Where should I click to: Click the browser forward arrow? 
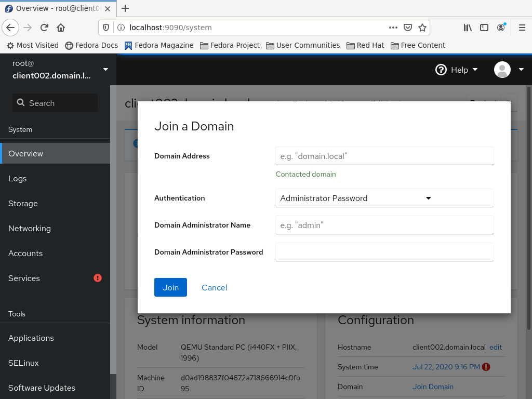(28, 28)
